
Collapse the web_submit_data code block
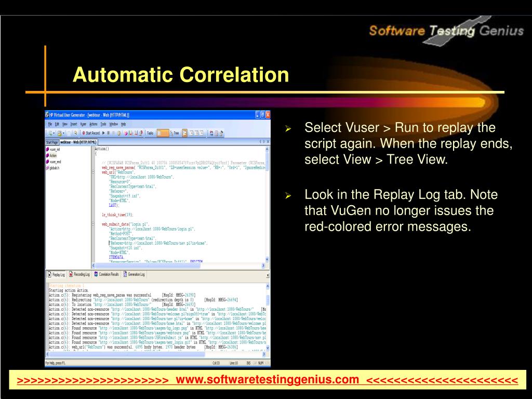pos(94,224)
